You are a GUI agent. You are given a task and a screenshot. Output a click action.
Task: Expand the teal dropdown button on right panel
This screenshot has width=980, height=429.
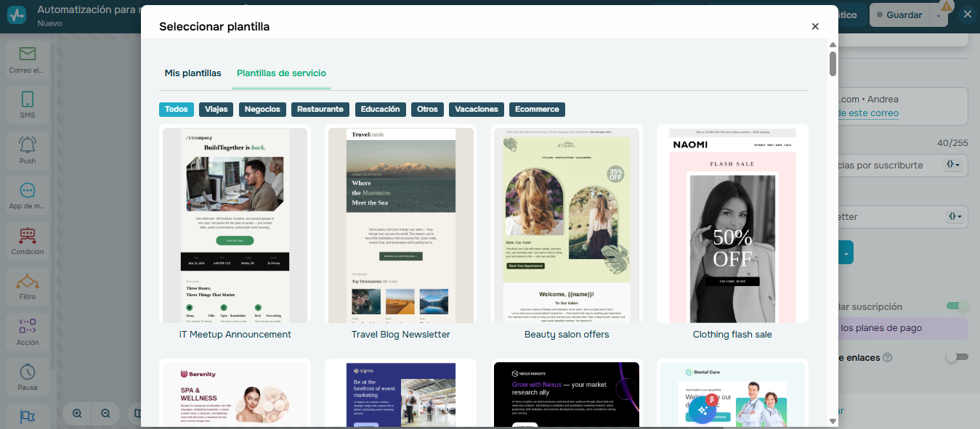846,253
